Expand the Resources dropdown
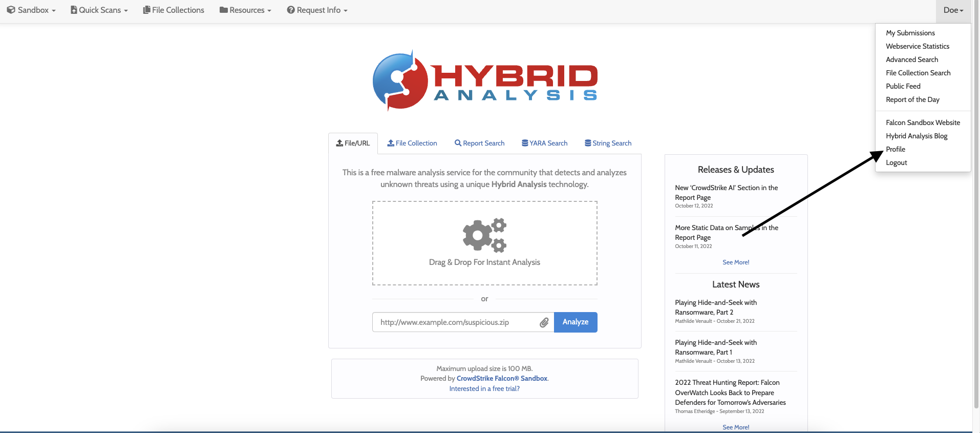This screenshot has height=433, width=980. tap(245, 10)
